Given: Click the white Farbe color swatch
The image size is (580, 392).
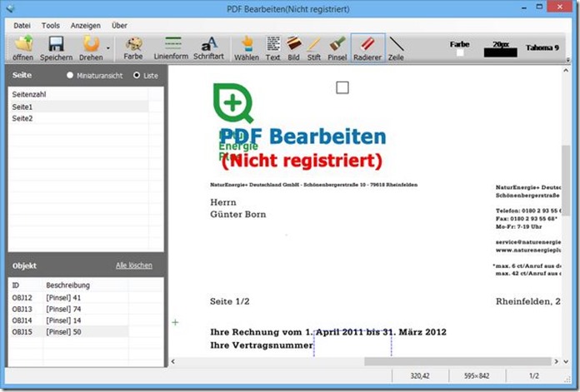Looking at the screenshot, I should click(x=459, y=53).
